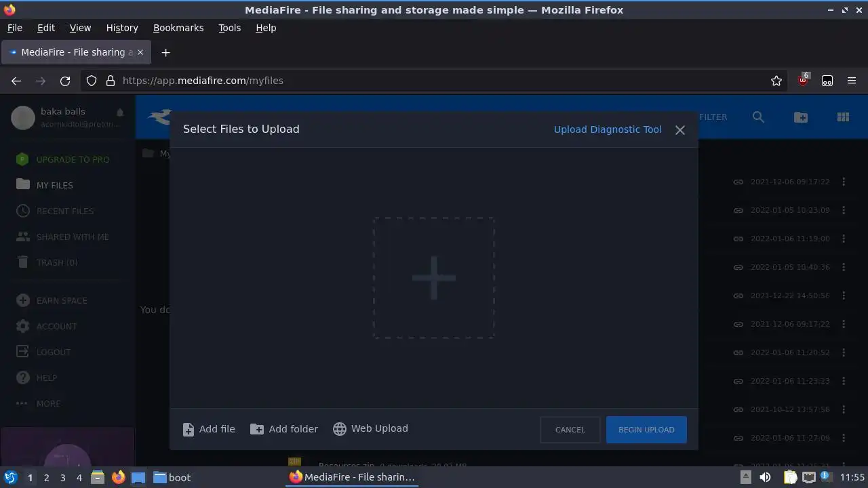
Task: Open the MediaFire search icon
Action: [x=758, y=117]
